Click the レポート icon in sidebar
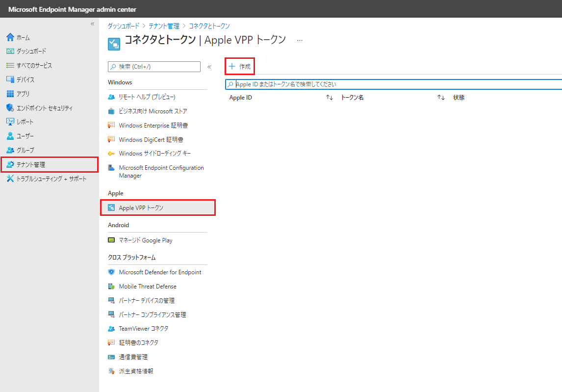 tap(10, 122)
